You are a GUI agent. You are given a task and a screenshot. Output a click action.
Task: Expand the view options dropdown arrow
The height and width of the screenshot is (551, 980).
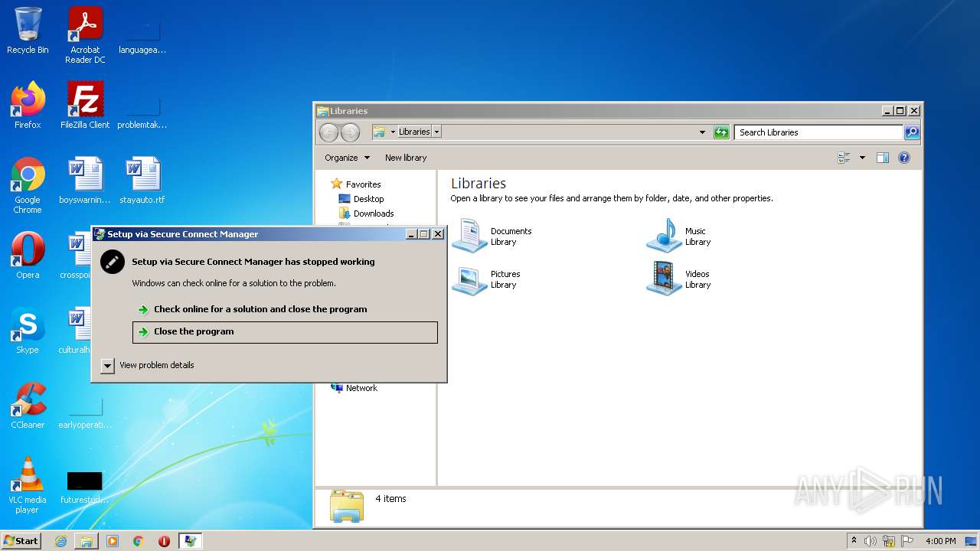862,158
